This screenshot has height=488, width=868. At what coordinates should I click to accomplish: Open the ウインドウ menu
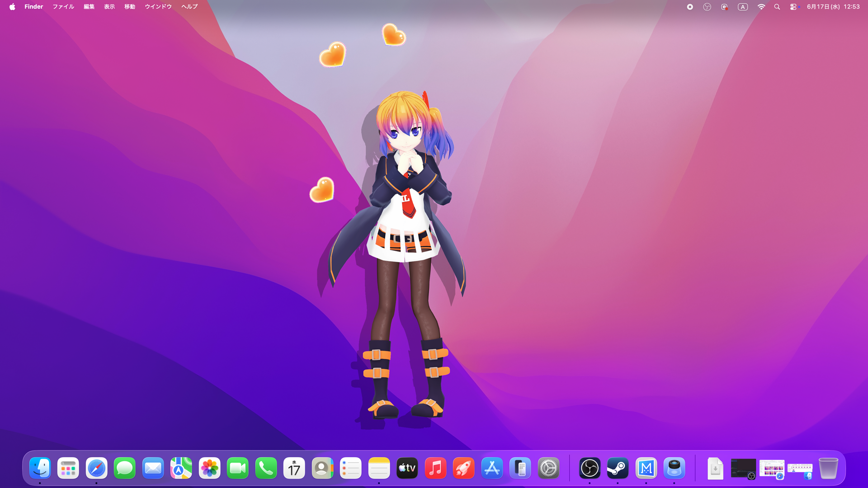(158, 7)
